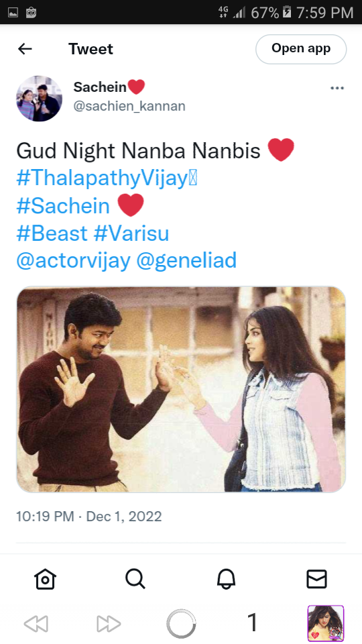
Task: Click the Open app button
Action: tap(301, 49)
